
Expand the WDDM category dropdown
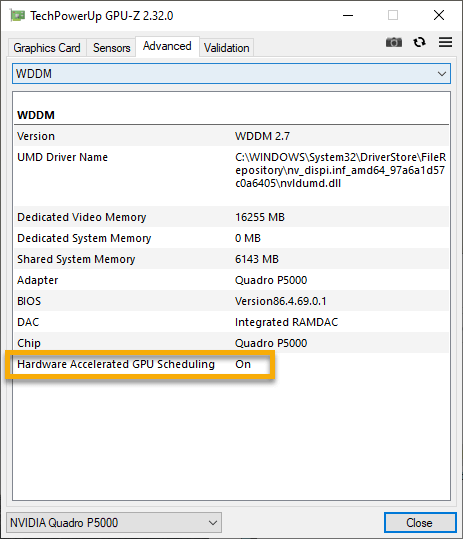[231, 74]
